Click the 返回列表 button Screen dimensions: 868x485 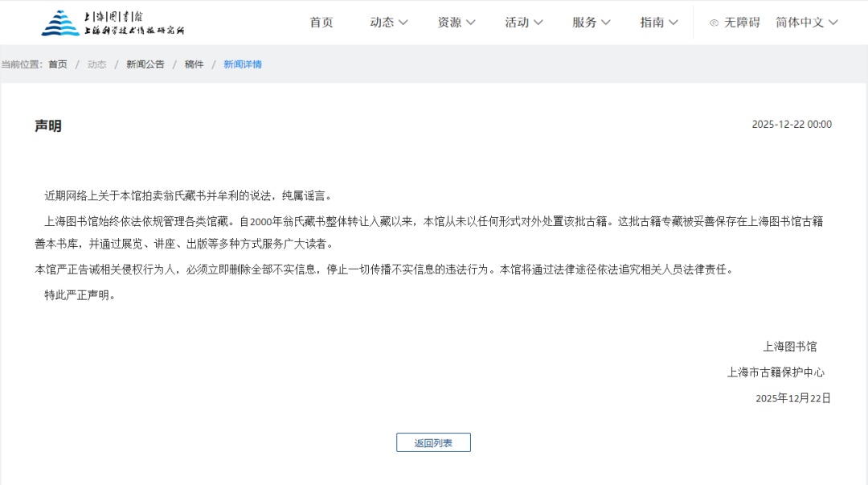pyautogui.click(x=433, y=442)
